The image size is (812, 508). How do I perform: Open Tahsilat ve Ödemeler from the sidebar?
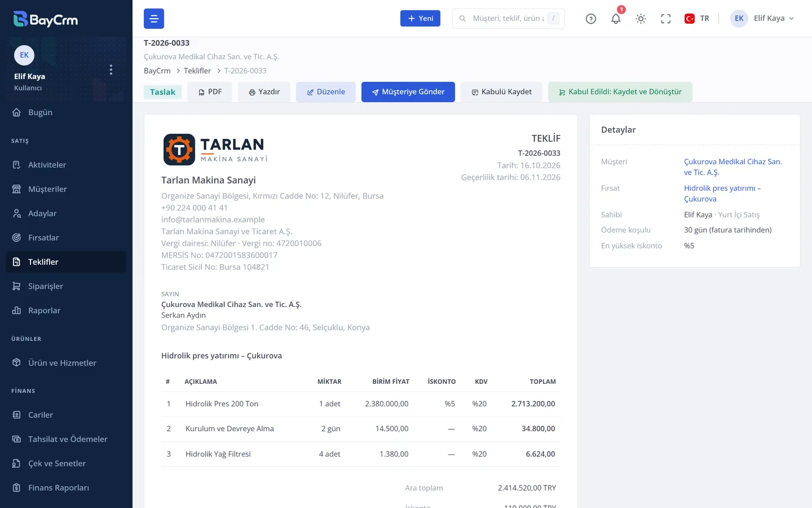(x=66, y=439)
